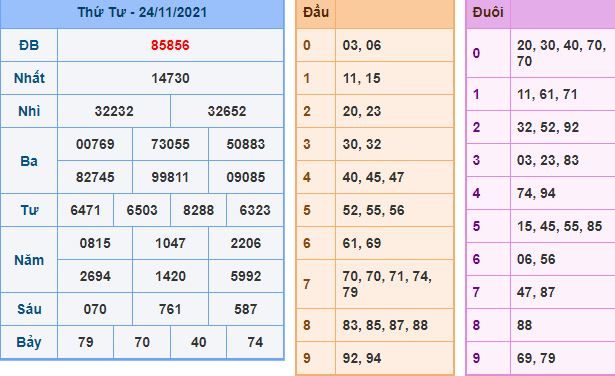Viewport: 615px width, 376px height.
Task: Select the Bảy prize number 40
Action: pos(198,342)
